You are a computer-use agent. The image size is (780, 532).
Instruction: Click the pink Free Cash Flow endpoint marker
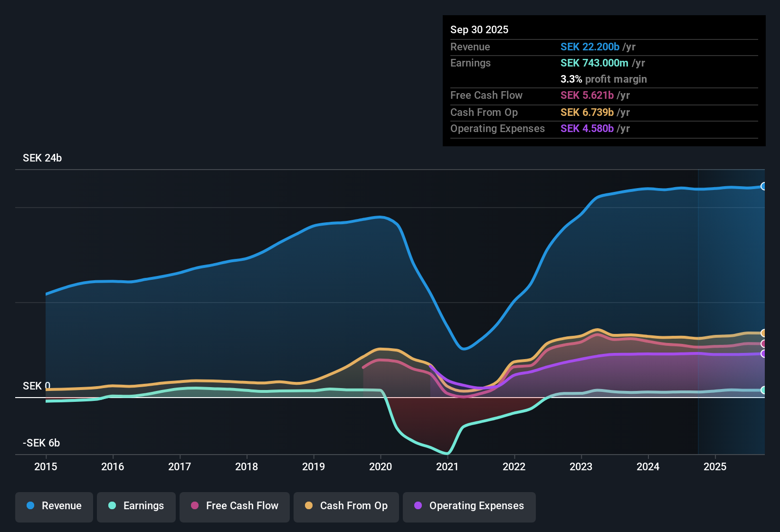(x=763, y=343)
